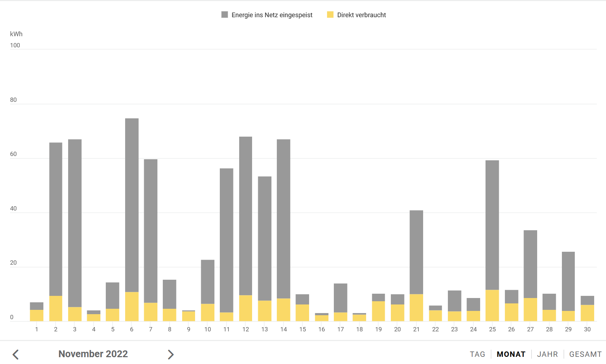The image size is (606, 364).
Task: Switch to the JAHR view
Action: [547, 354]
